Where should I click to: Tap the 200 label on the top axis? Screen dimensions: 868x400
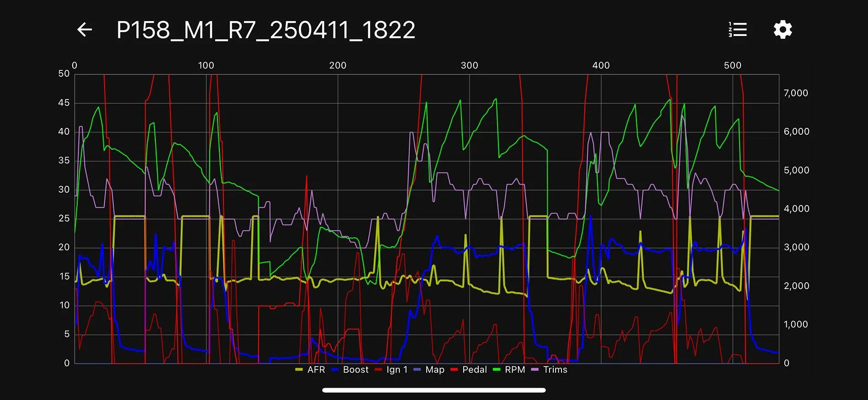(338, 65)
